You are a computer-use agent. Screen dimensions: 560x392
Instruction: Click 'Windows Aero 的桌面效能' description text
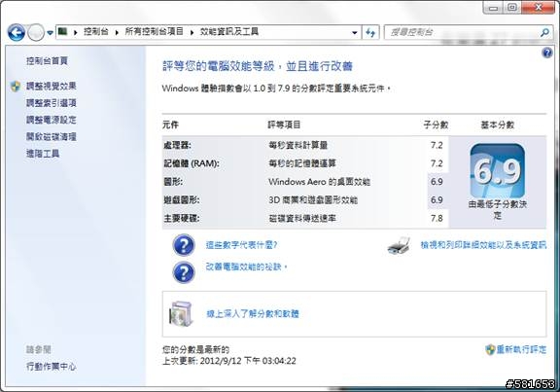coord(319,182)
